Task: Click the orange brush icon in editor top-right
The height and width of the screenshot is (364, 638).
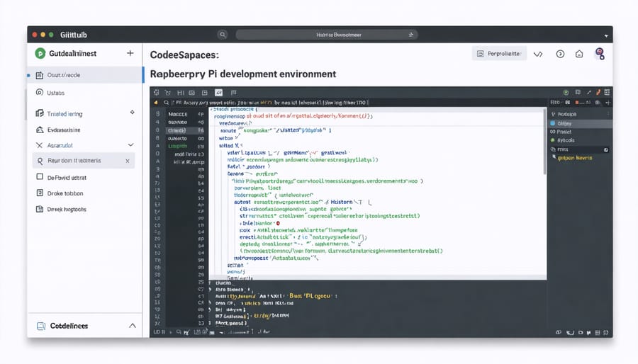Action: (x=598, y=93)
